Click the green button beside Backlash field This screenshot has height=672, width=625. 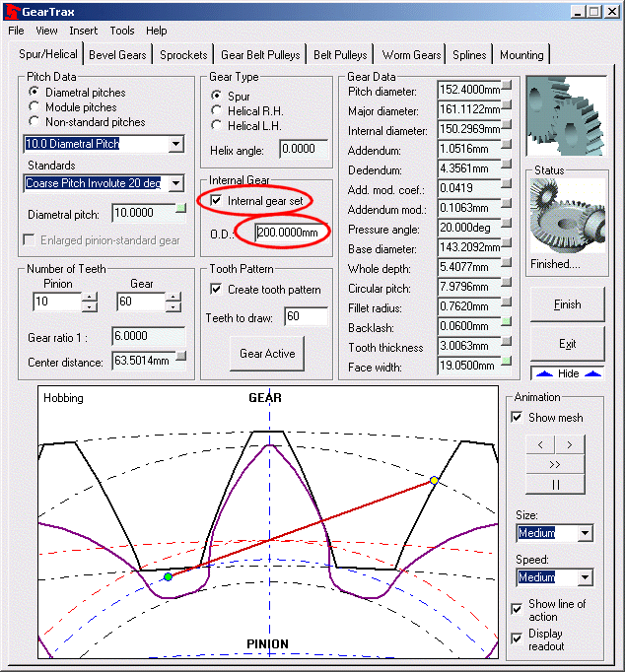507,322
